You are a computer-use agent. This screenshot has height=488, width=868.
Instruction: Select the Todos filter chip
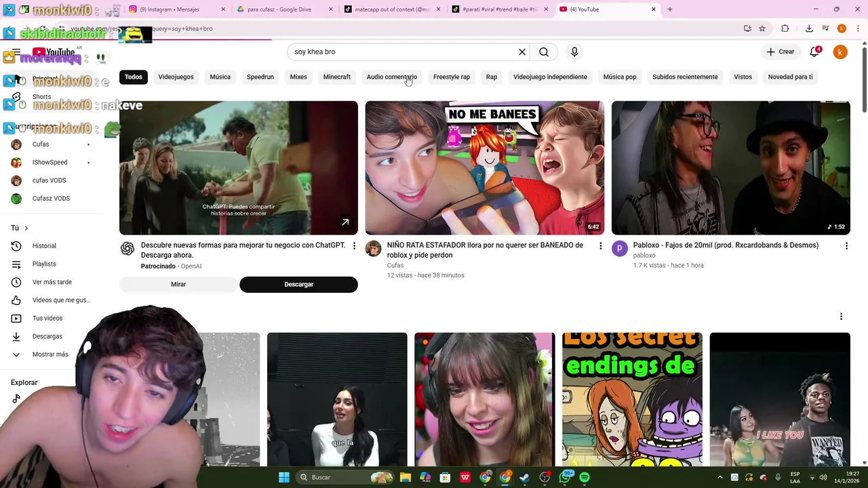tap(134, 77)
